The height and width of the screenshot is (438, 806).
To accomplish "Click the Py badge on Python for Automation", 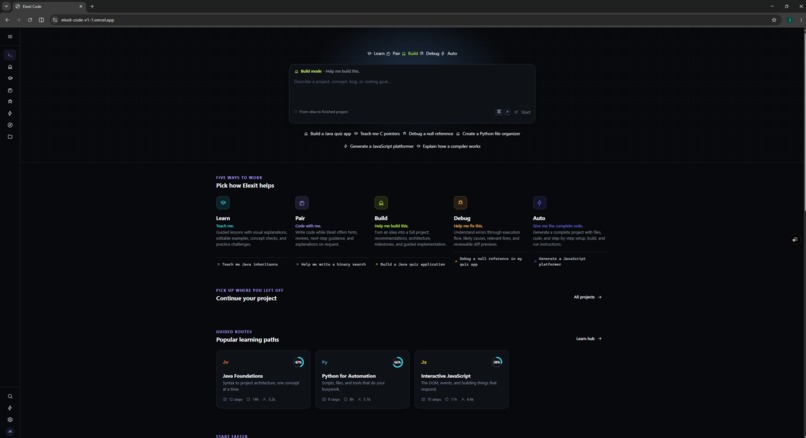I will tap(324, 362).
